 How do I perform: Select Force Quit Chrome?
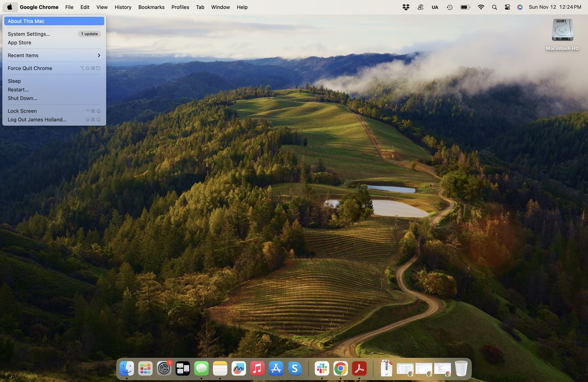point(54,68)
